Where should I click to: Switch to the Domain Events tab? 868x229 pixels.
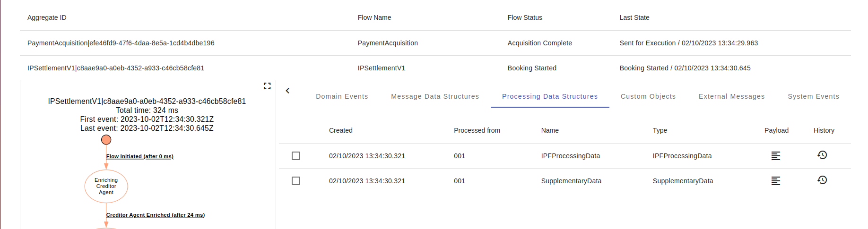pos(342,96)
